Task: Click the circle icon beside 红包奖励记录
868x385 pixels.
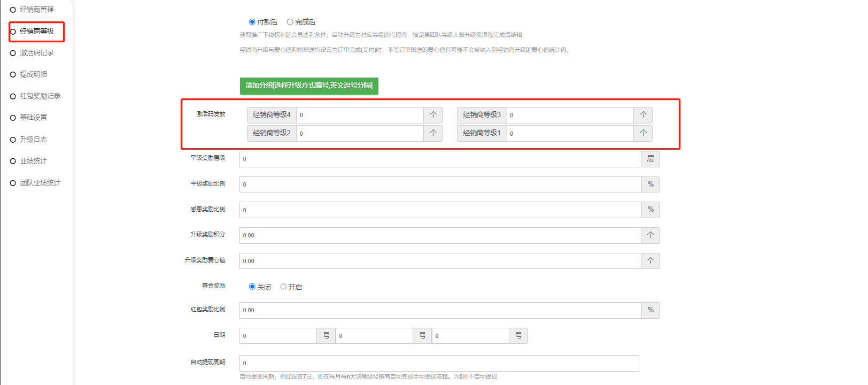Action: coord(13,96)
